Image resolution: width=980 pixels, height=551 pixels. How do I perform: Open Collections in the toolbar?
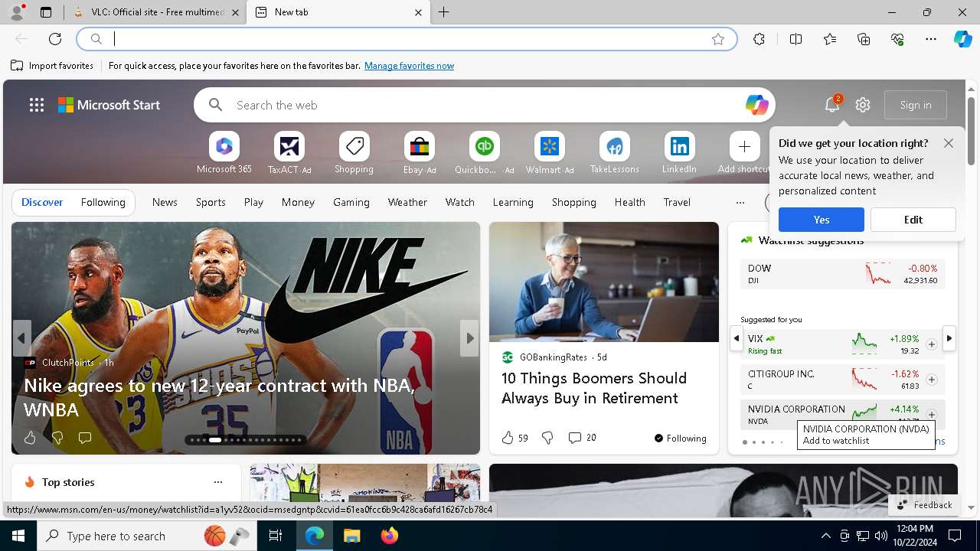tap(864, 39)
